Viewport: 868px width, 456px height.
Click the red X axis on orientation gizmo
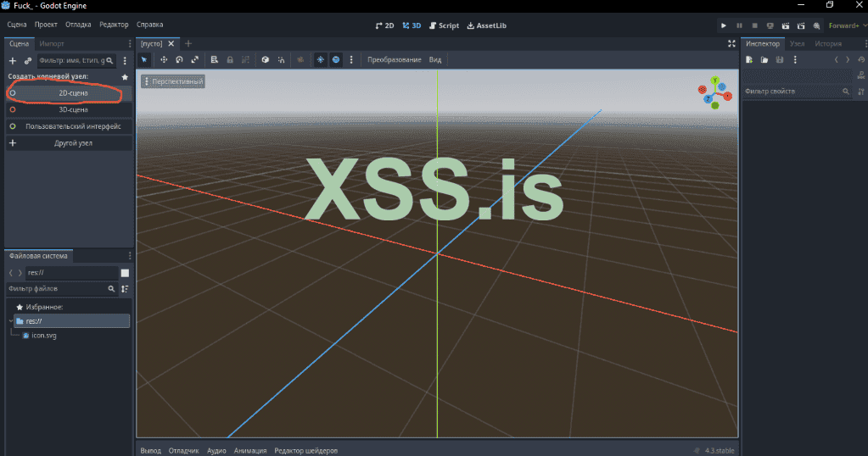coord(727,96)
